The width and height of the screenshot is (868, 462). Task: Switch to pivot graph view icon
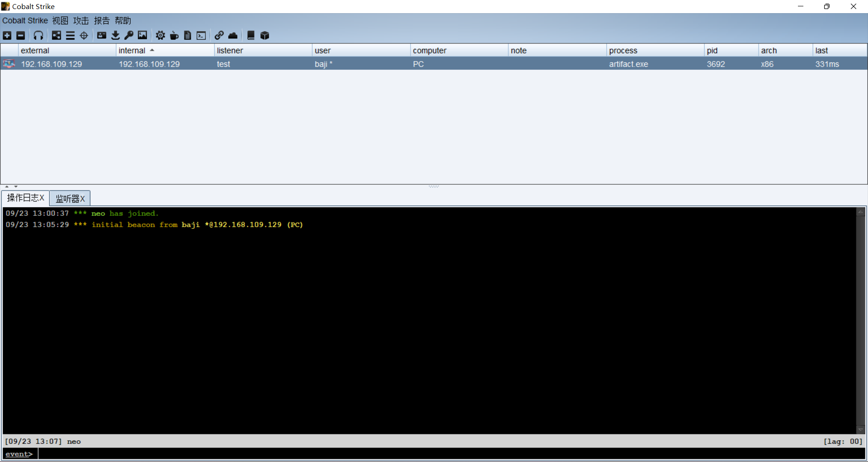[57, 35]
